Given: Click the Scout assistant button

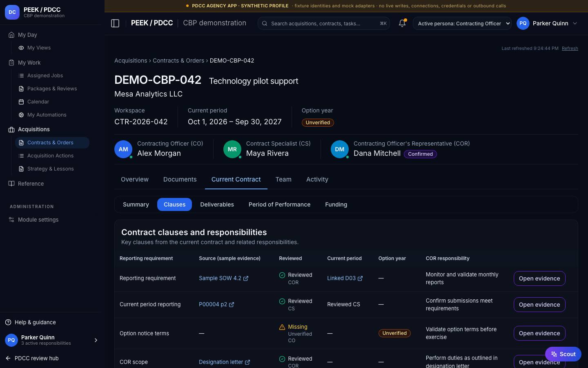Looking at the screenshot, I should point(563,354).
